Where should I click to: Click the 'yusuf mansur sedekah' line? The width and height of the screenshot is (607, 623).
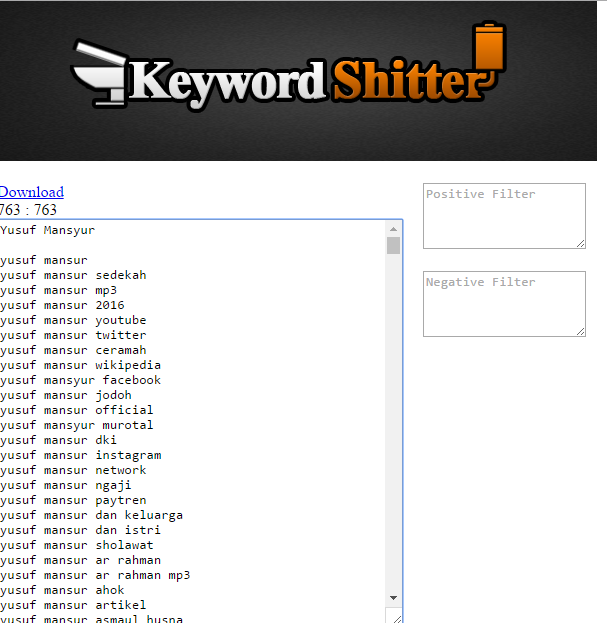pyautogui.click(x=73, y=275)
